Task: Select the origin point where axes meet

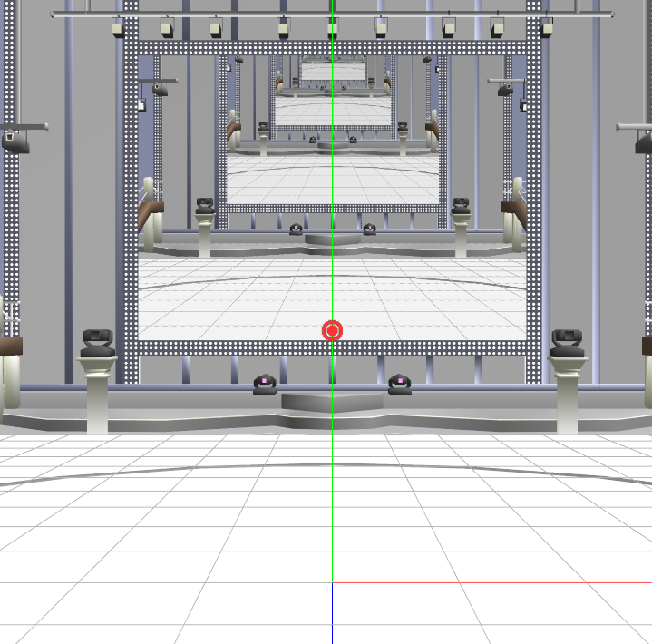Action: (332, 582)
